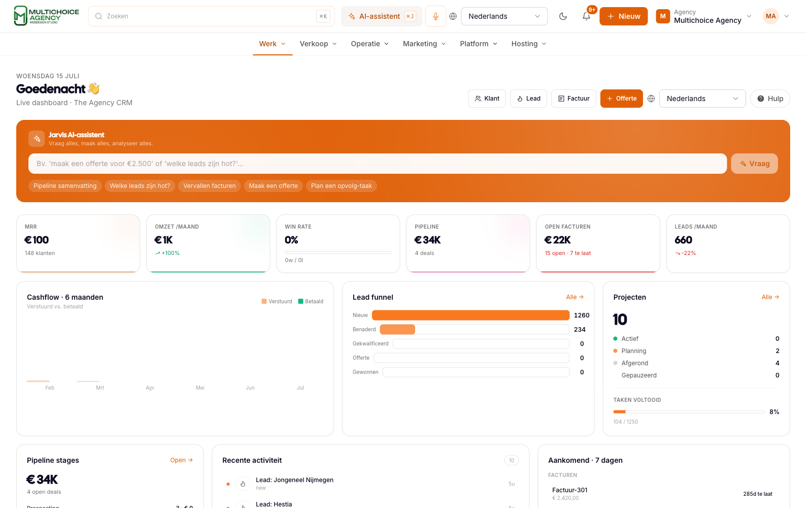
Task: Click the Win rate progress bar
Action: coord(338,252)
